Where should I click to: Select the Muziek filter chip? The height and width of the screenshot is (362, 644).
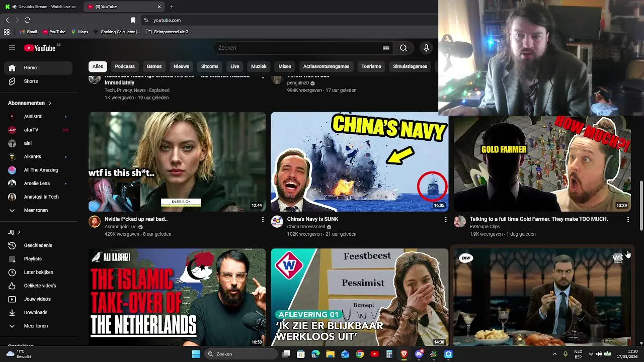(x=259, y=66)
